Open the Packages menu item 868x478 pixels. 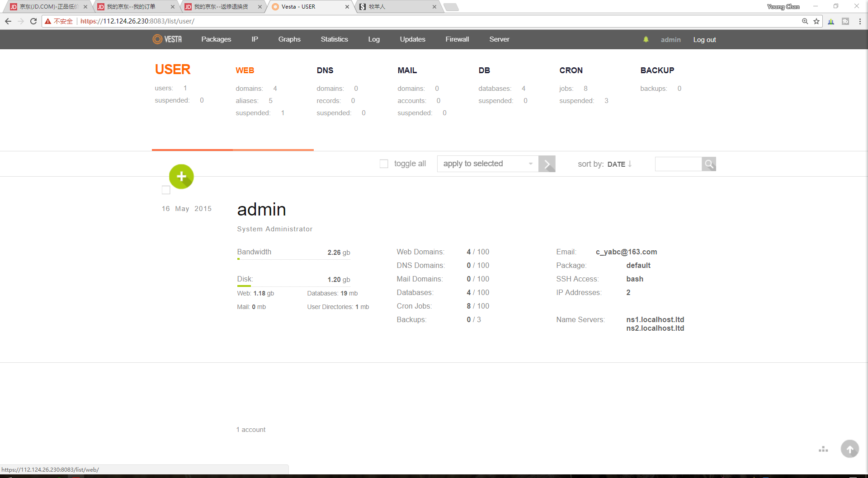click(x=216, y=39)
